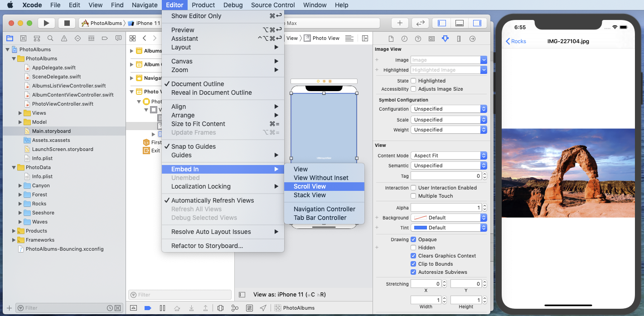Open the Content Mode dropdown
644x316 pixels.
pyautogui.click(x=449, y=156)
